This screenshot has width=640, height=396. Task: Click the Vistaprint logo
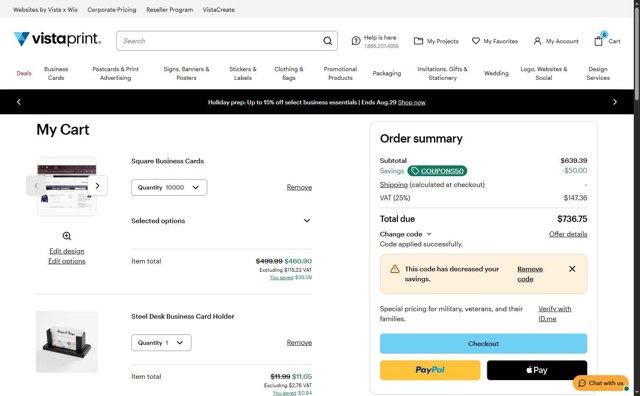pyautogui.click(x=57, y=39)
